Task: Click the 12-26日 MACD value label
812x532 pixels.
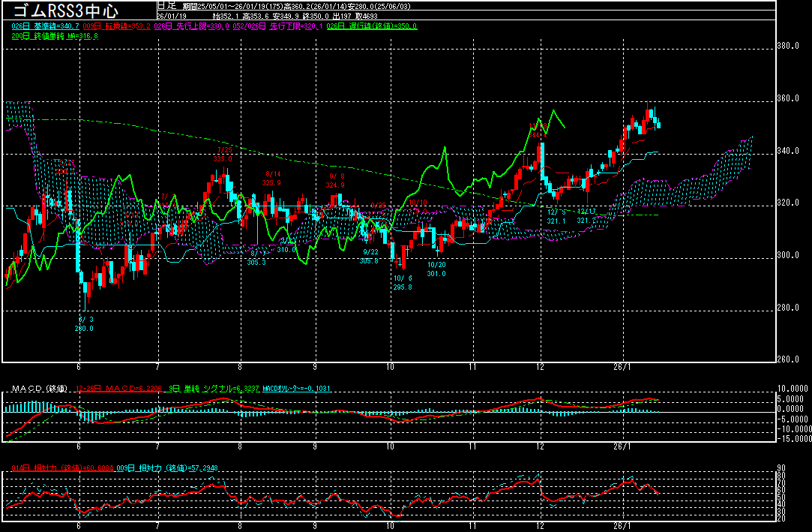Action: point(119,389)
